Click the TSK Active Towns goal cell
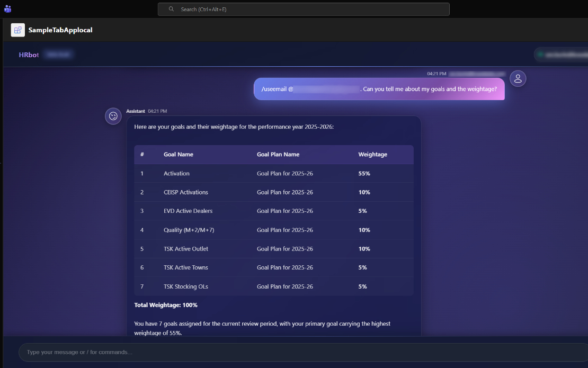 pos(185,267)
